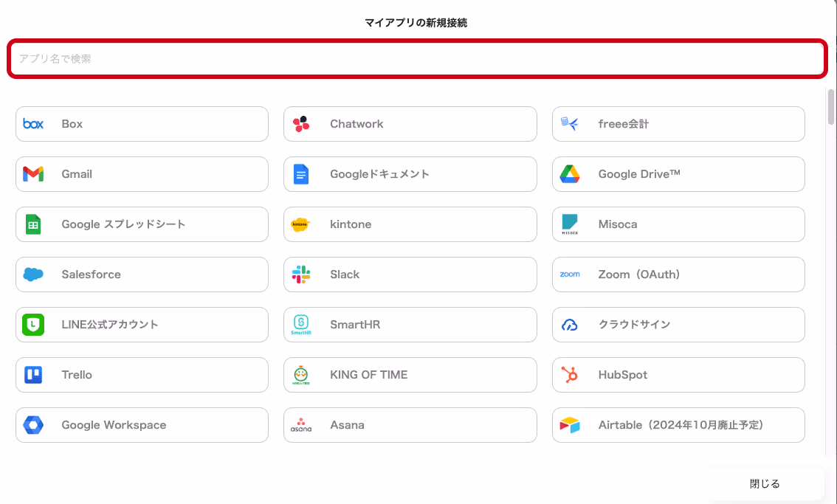The height and width of the screenshot is (504, 837).
Task: Focus the アプリ名で検索 search field
Action: tap(418, 59)
